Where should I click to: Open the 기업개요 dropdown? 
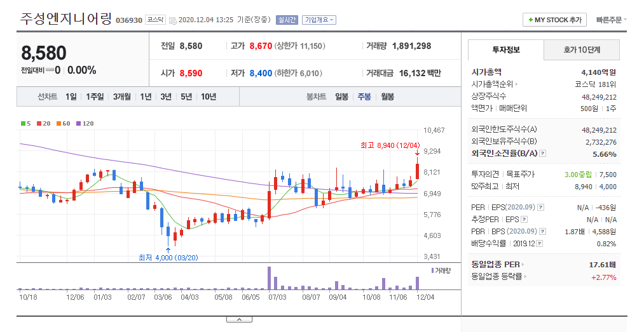[319, 20]
